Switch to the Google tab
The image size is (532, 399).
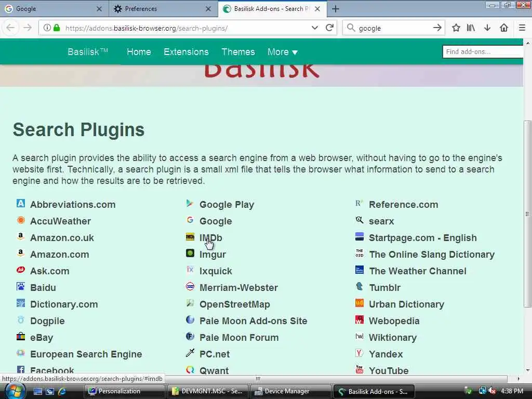(54, 9)
